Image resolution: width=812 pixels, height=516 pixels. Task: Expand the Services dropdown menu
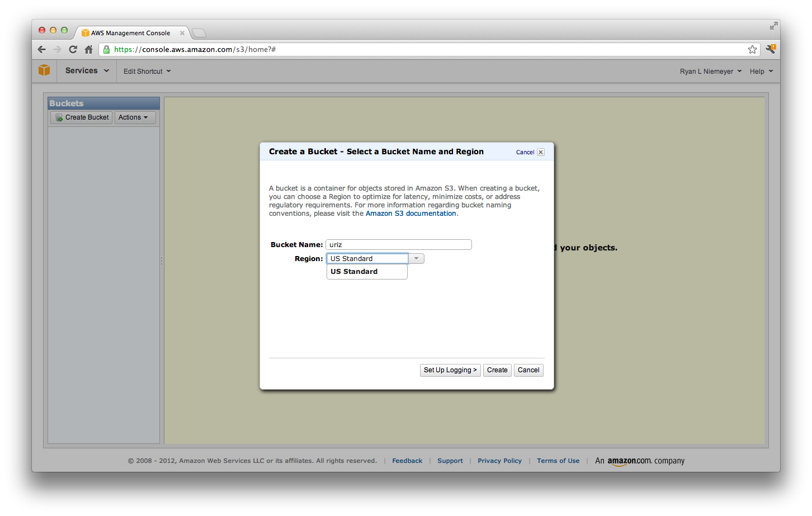(87, 71)
